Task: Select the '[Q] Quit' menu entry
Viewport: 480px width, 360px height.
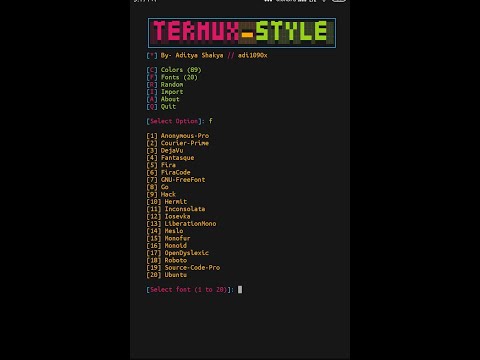Action: [x=161, y=107]
